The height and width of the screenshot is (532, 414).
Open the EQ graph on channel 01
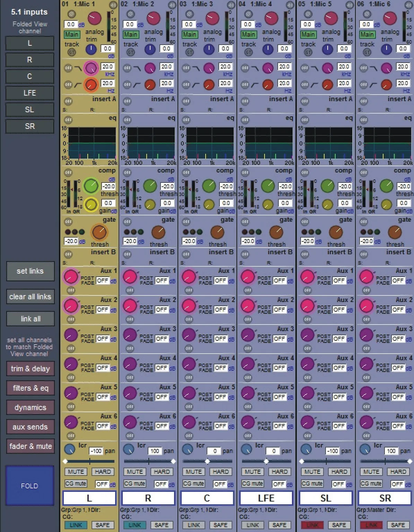(92, 143)
